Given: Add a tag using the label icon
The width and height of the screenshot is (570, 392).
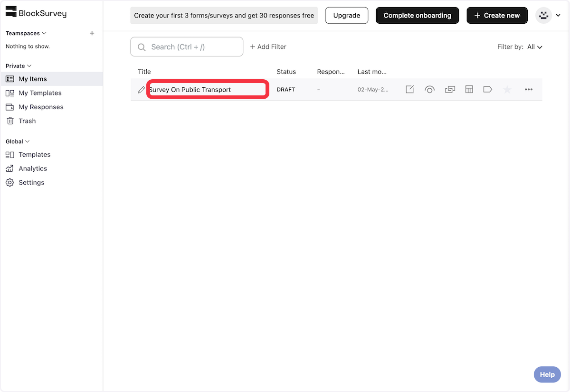Looking at the screenshot, I should (487, 89).
